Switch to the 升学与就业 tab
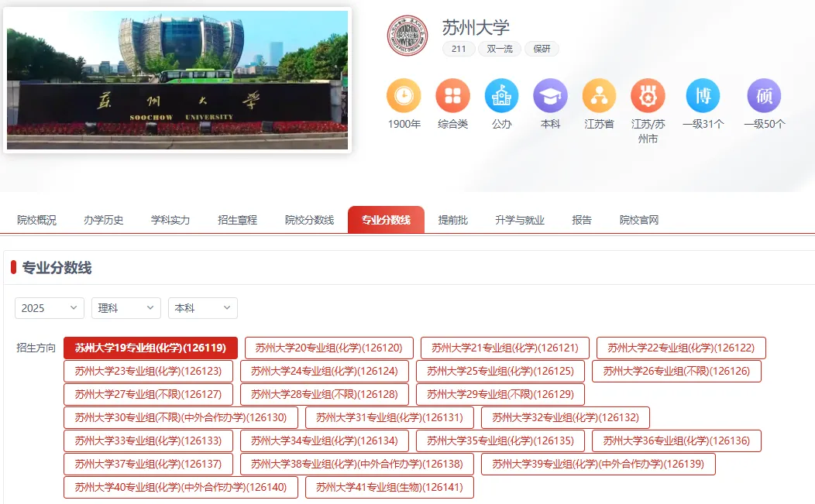 (x=520, y=220)
